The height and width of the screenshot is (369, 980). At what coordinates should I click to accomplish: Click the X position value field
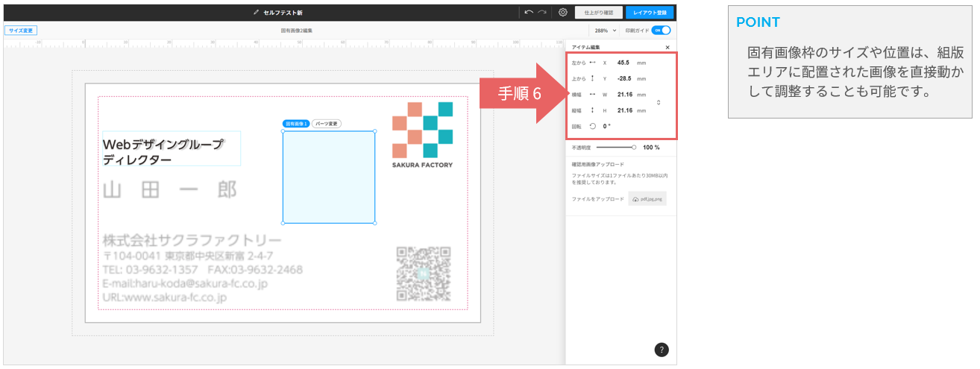pyautogui.click(x=624, y=63)
